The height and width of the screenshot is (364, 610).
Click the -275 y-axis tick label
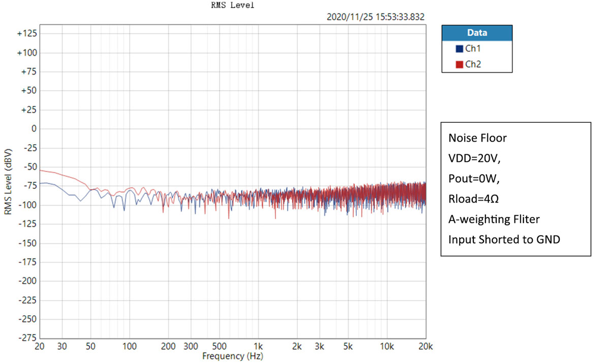pos(26,338)
